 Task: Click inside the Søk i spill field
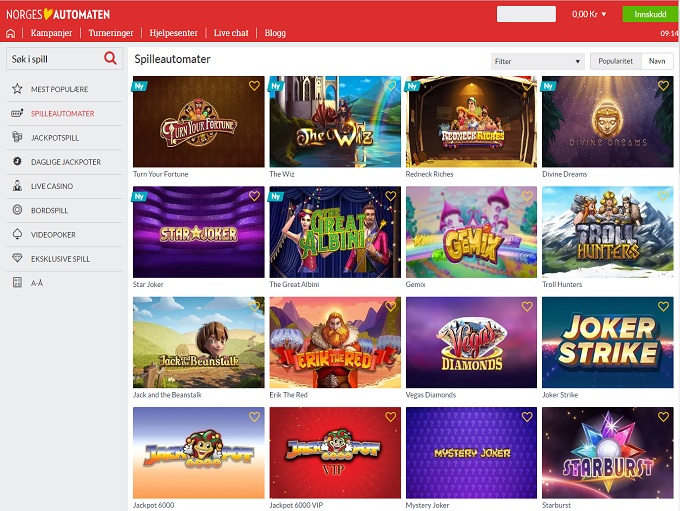tap(53, 59)
